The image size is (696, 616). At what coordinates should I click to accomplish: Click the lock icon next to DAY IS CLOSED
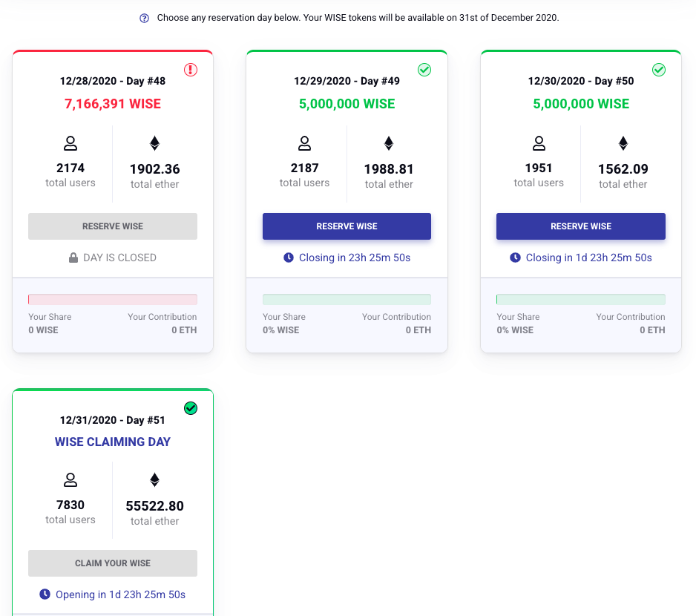(73, 257)
